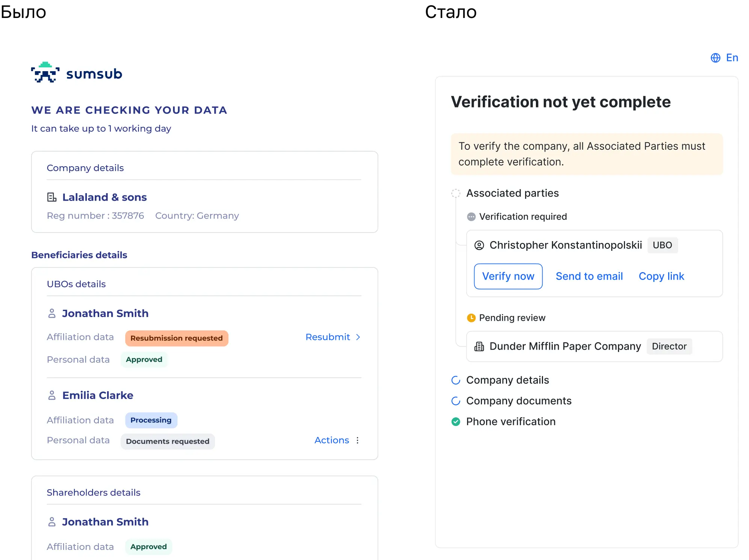Open the En language selector
749x560 pixels.
732,58
